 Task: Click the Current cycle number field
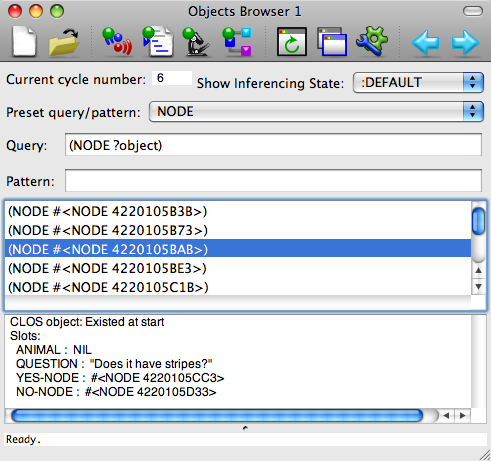click(172, 78)
